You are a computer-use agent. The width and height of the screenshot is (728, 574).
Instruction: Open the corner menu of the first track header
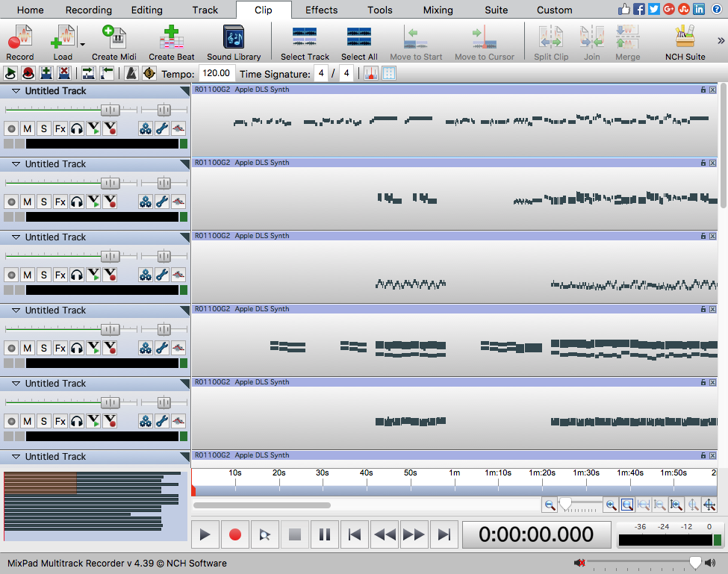pyautogui.click(x=184, y=90)
